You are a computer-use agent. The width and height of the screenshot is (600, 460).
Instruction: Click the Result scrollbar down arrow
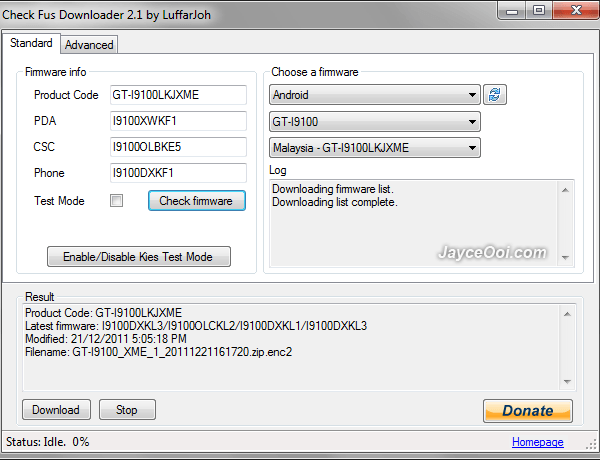(567, 382)
